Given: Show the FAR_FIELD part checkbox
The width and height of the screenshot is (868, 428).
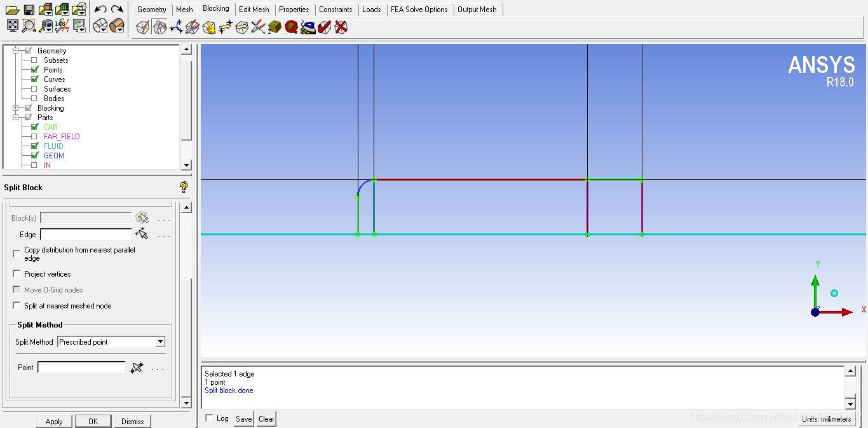Looking at the screenshot, I should click(34, 137).
